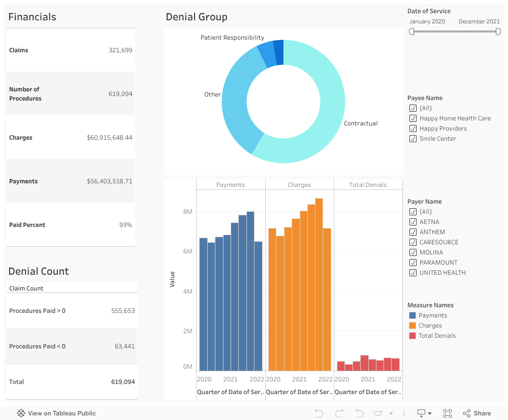Click the Tableau logo icon at bottom left
Viewport: 508px width, 420px height.
coord(21,413)
